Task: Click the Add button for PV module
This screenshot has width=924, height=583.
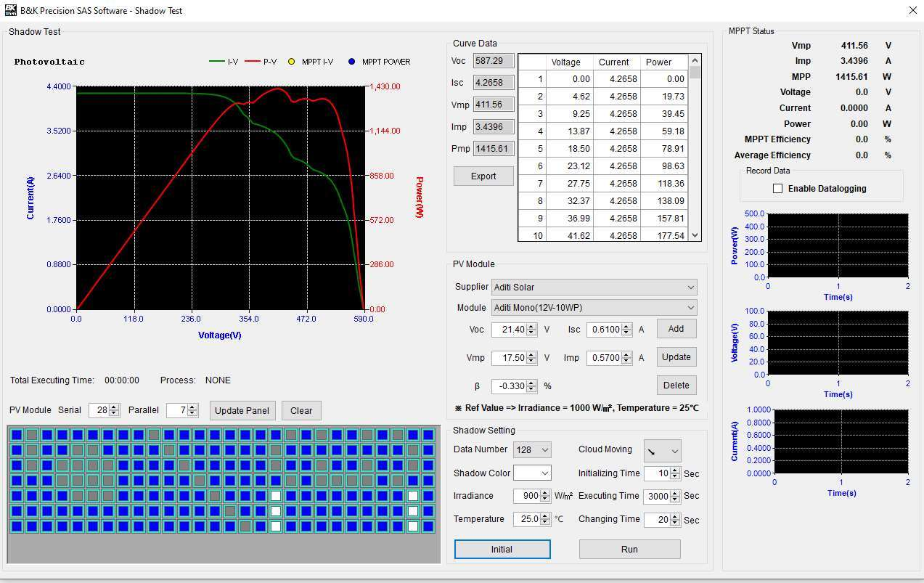Action: point(676,329)
